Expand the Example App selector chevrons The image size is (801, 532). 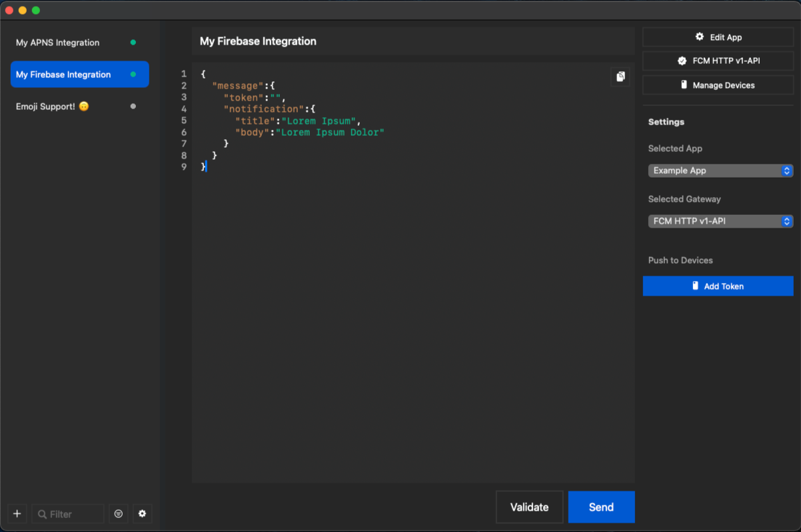(x=786, y=170)
